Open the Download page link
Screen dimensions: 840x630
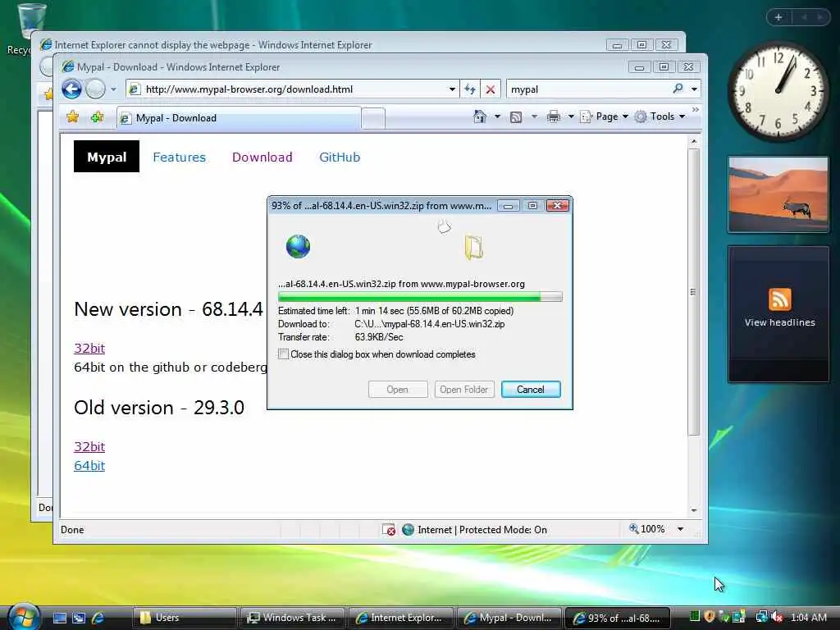[262, 157]
